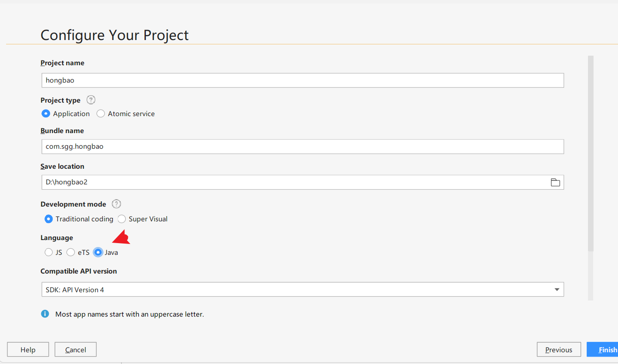This screenshot has height=364, width=618.
Task: Click the blue info icon
Action: (45, 314)
